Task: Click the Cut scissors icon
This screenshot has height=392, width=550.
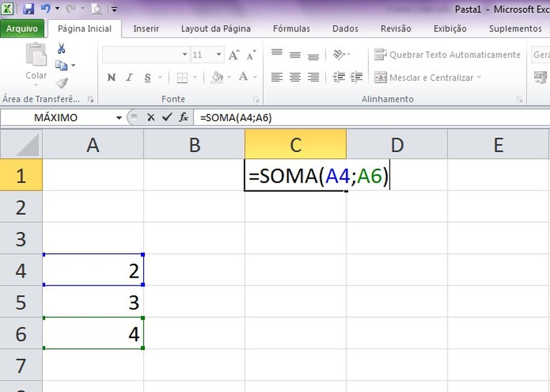Action: click(x=61, y=49)
